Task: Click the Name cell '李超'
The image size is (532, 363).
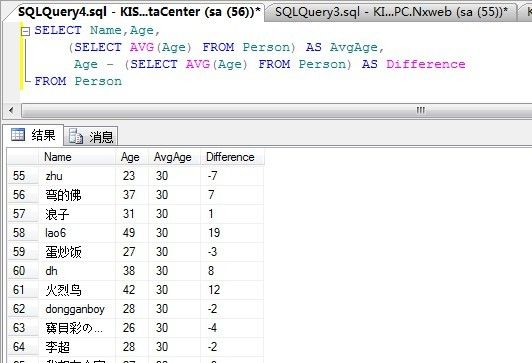Action: tap(77, 347)
